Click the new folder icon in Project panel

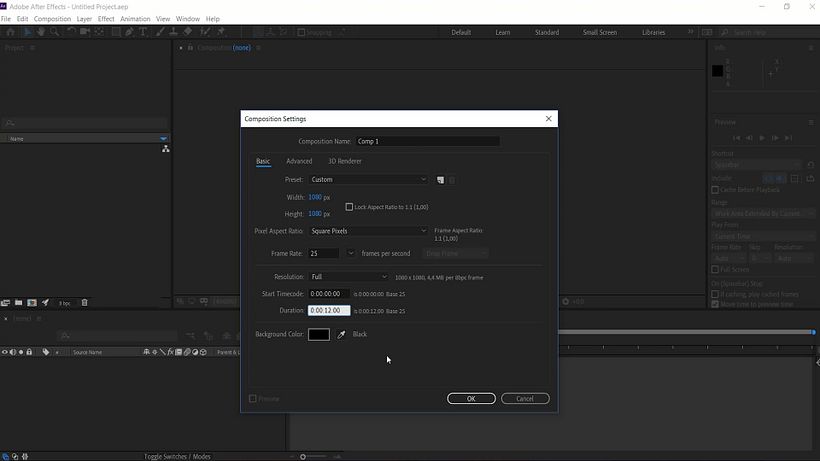18,302
